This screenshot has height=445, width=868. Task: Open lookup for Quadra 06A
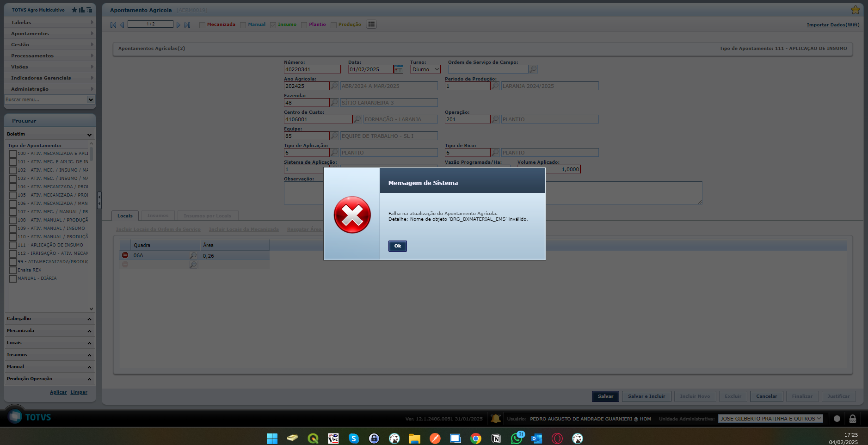click(x=193, y=255)
